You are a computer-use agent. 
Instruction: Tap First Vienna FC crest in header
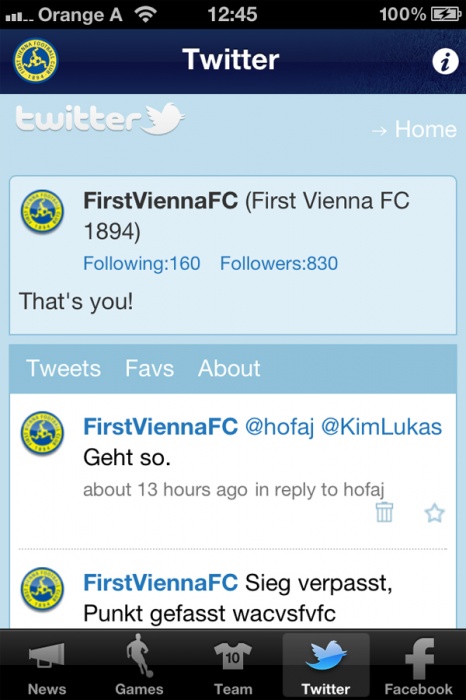(35, 61)
